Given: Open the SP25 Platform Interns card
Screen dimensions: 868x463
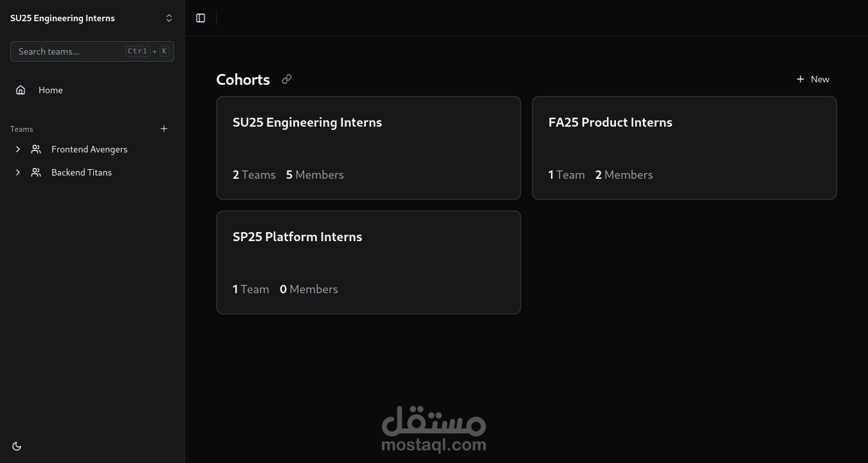Looking at the screenshot, I should (368, 262).
